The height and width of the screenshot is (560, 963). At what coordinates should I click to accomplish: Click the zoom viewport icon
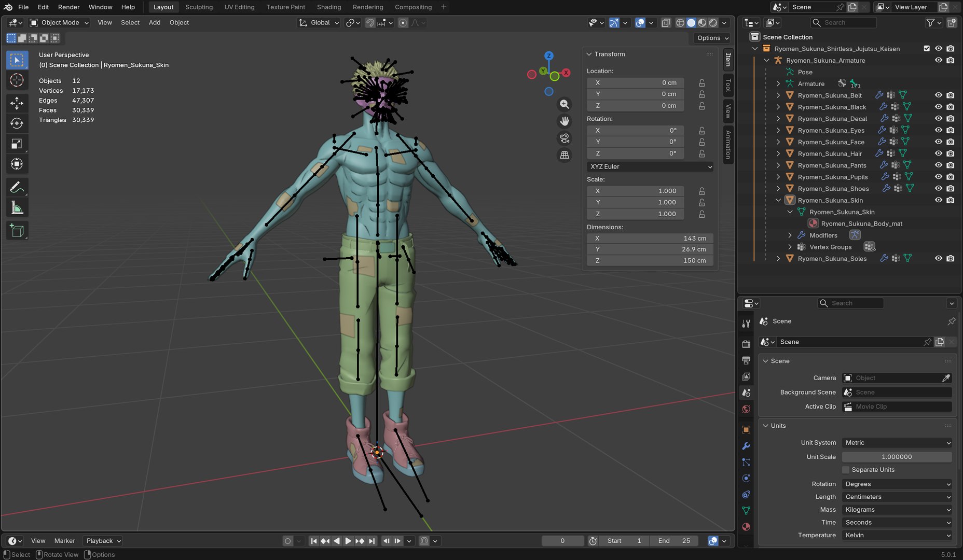pos(564,104)
